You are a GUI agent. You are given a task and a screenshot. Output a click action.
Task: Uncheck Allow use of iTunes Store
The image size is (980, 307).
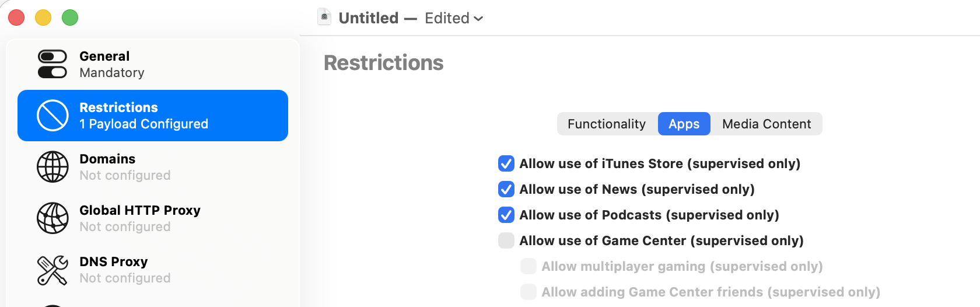tap(506, 163)
